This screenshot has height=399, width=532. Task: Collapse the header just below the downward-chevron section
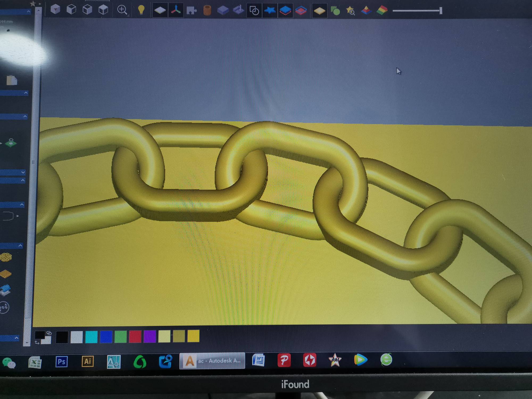pos(13,181)
